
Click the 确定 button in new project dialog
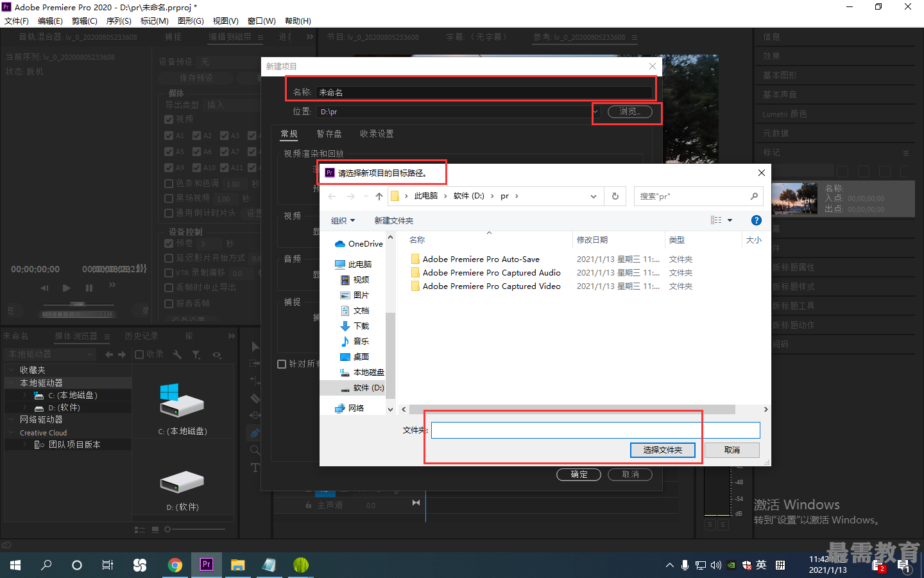click(579, 475)
